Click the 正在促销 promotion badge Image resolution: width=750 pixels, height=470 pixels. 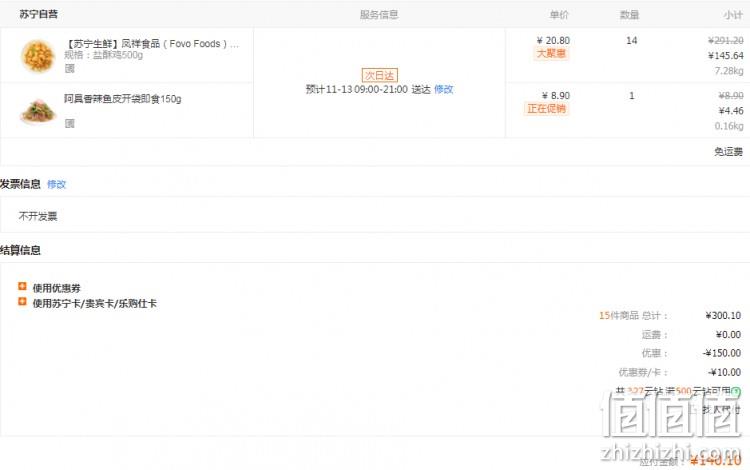[x=546, y=109]
